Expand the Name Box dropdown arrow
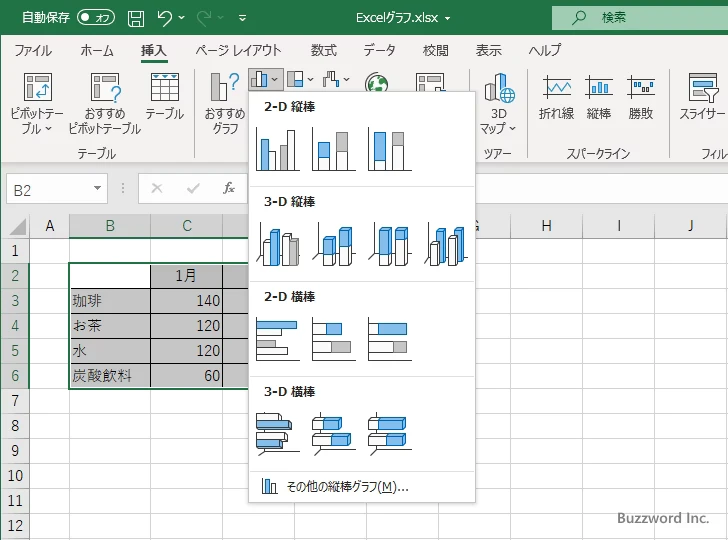Screen dimensions: 728x540 coord(97,188)
